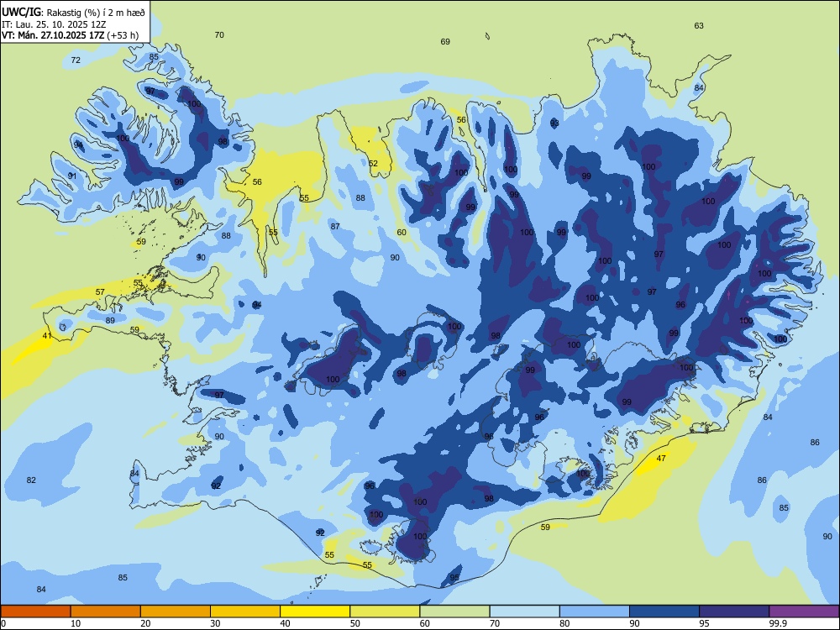Click the 70–80 light blue legend swatch
The height and width of the screenshot is (630, 840).
[x=524, y=612]
